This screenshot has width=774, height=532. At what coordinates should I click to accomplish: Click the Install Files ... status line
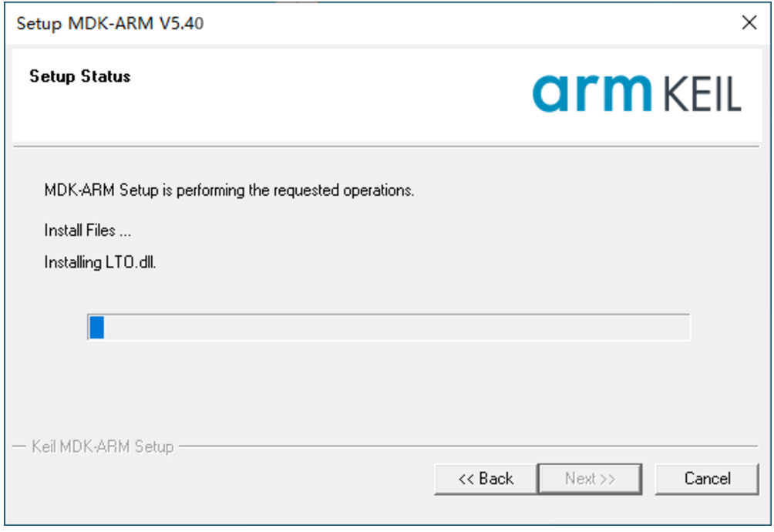[87, 231]
